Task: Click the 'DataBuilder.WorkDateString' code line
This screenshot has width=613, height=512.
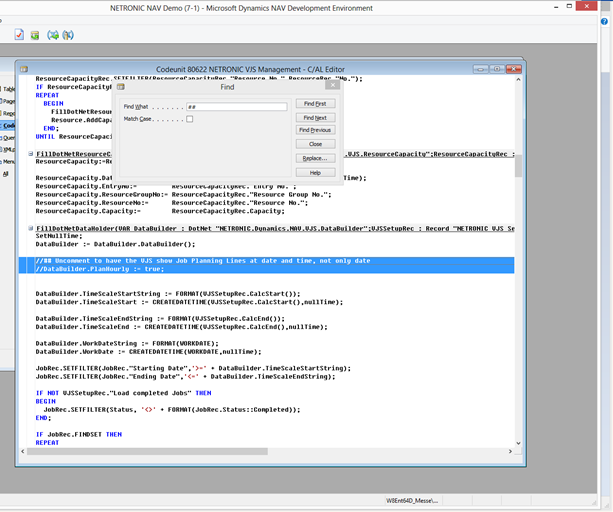Action: (127, 344)
